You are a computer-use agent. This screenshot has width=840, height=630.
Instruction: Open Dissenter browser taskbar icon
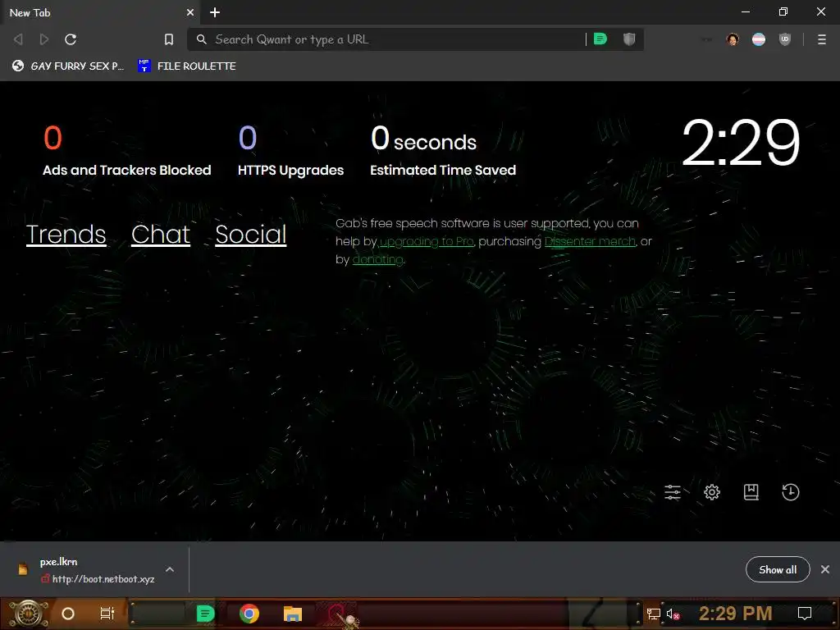(x=205, y=614)
